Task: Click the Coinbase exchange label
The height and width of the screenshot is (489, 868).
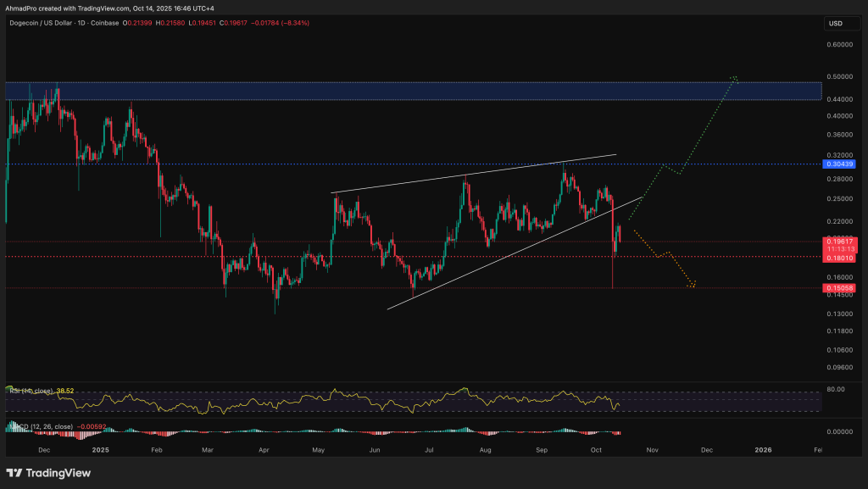Action: pyautogui.click(x=105, y=23)
